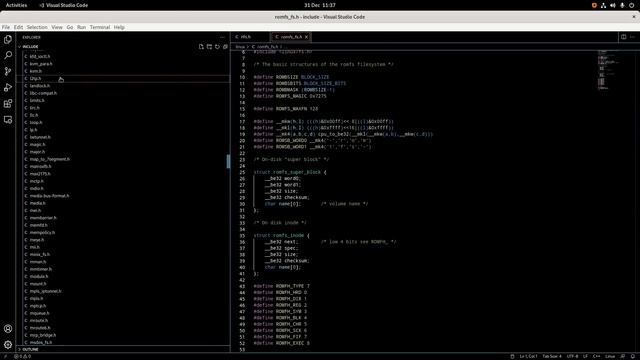Open l2tp.h in the file tree
The height and width of the screenshot is (360, 640).
pos(122,78)
